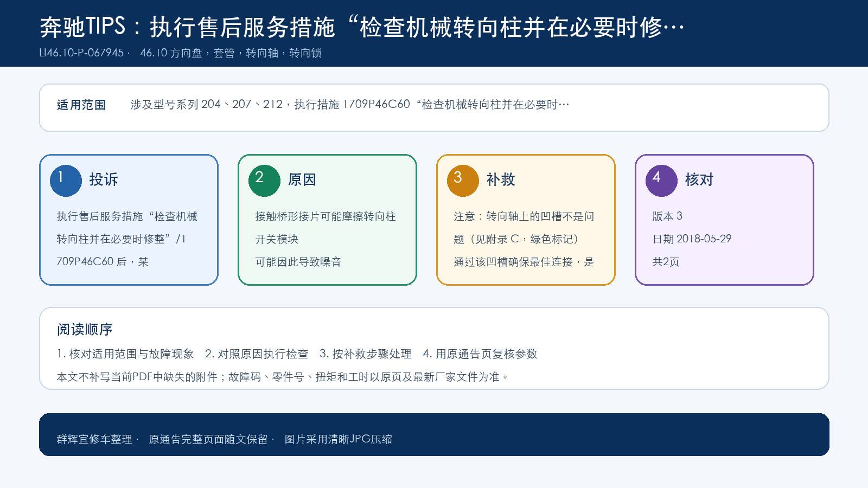The image size is (868, 488).
Task: Click 图片采用清晰JPG压缩 in the footer
Action: pyautogui.click(x=339, y=439)
